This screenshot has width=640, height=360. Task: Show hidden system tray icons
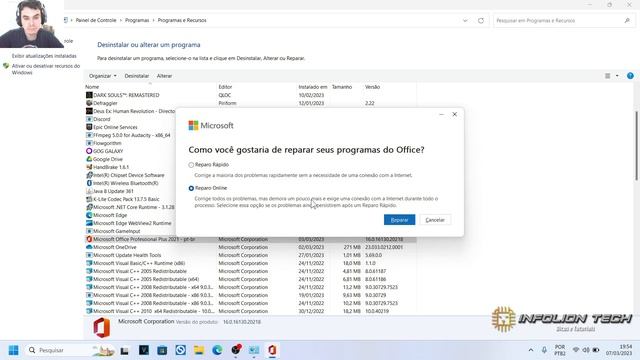pos(531,350)
